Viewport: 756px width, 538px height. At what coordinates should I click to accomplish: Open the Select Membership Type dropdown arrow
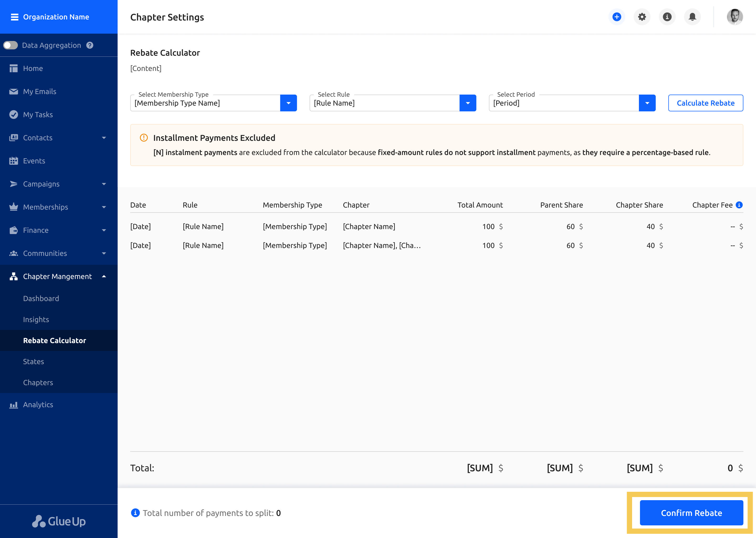(x=289, y=103)
